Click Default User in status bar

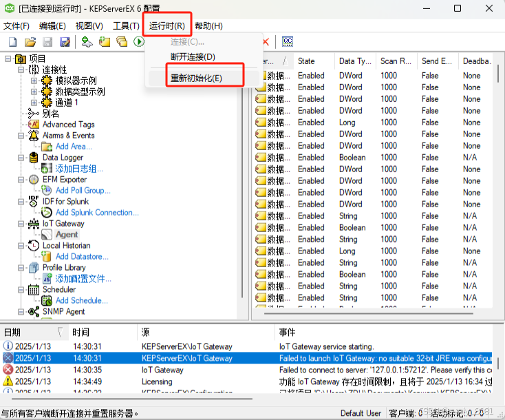point(361,413)
